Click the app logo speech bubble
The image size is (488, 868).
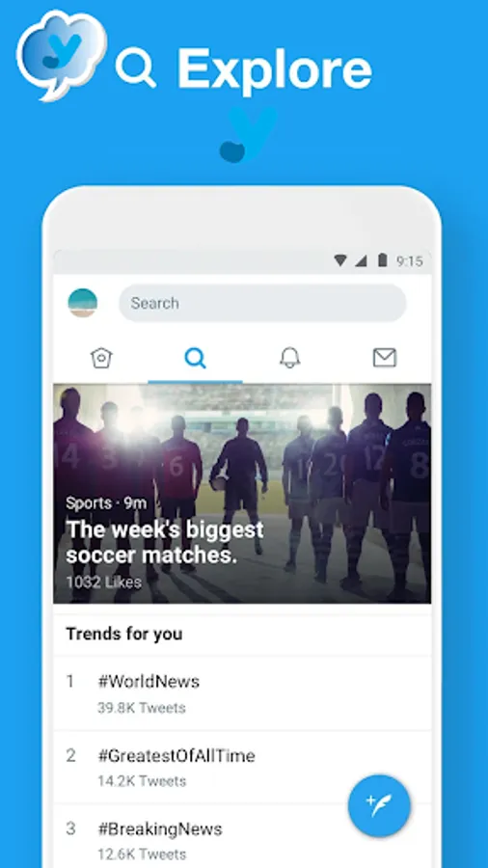[x=62, y=55]
